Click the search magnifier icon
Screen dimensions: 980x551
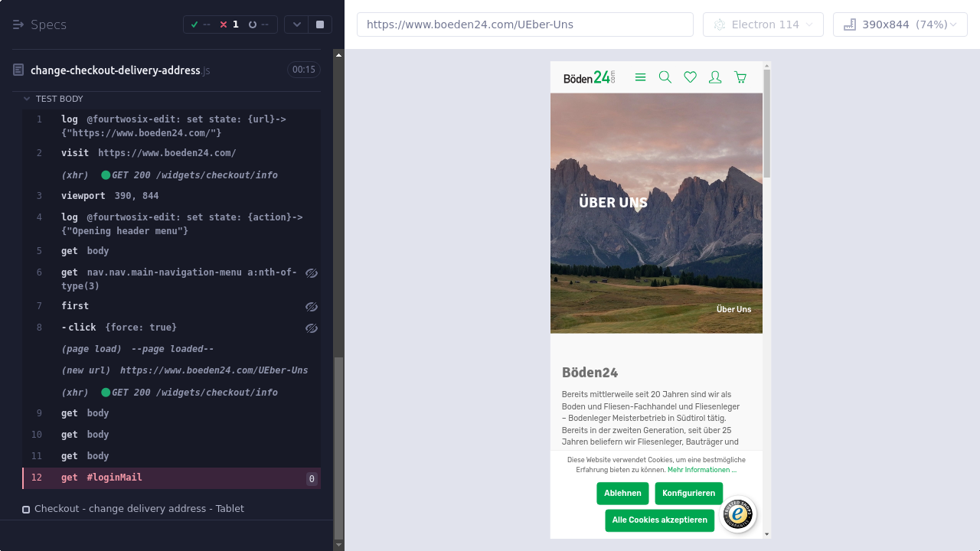(665, 77)
